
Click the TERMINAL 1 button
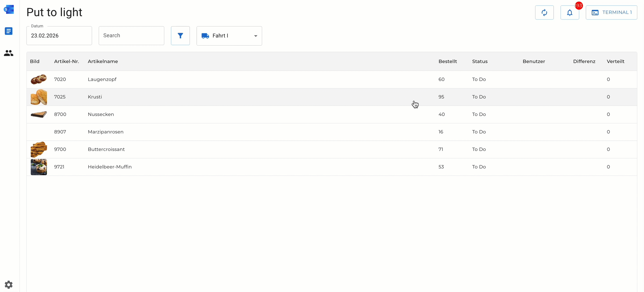click(x=611, y=13)
